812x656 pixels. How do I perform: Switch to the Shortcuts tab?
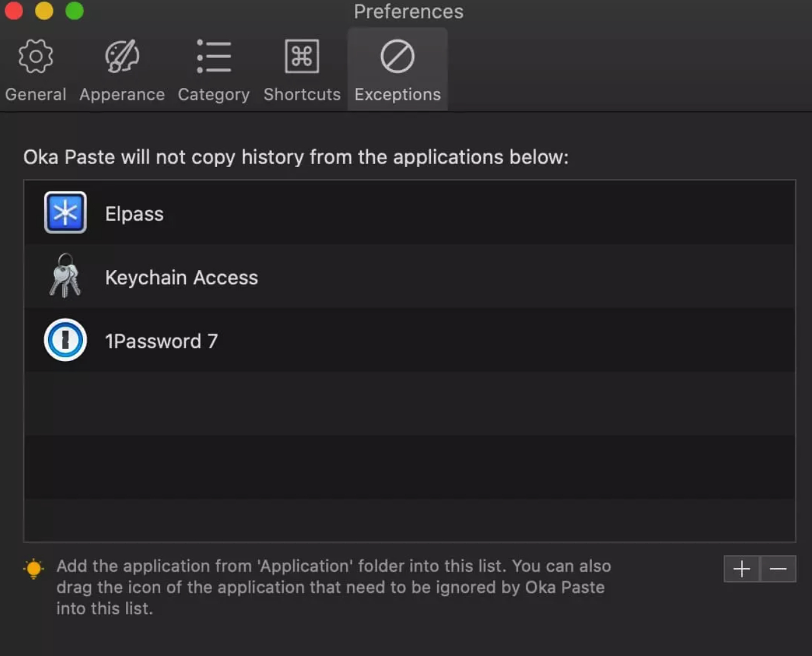point(302,70)
